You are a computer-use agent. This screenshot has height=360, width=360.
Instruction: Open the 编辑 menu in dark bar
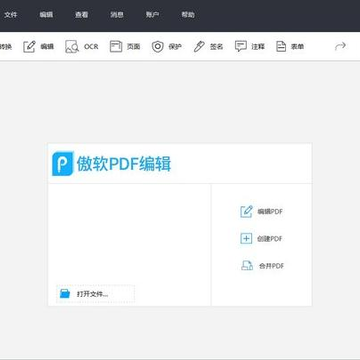(46, 15)
